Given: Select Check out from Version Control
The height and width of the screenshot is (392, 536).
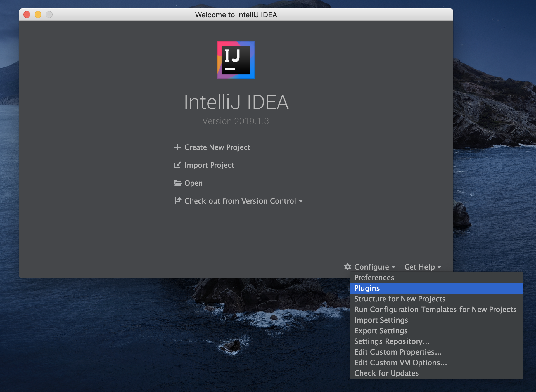Looking at the screenshot, I should click(240, 201).
